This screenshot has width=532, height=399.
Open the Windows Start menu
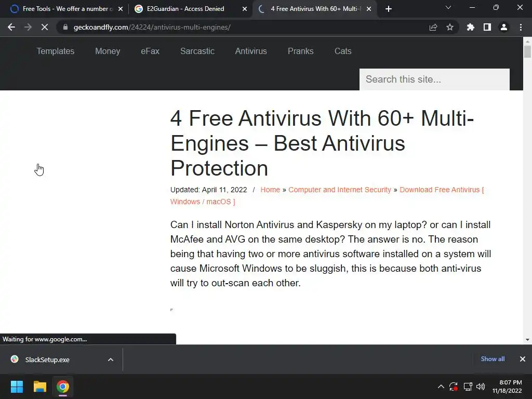coord(17,387)
